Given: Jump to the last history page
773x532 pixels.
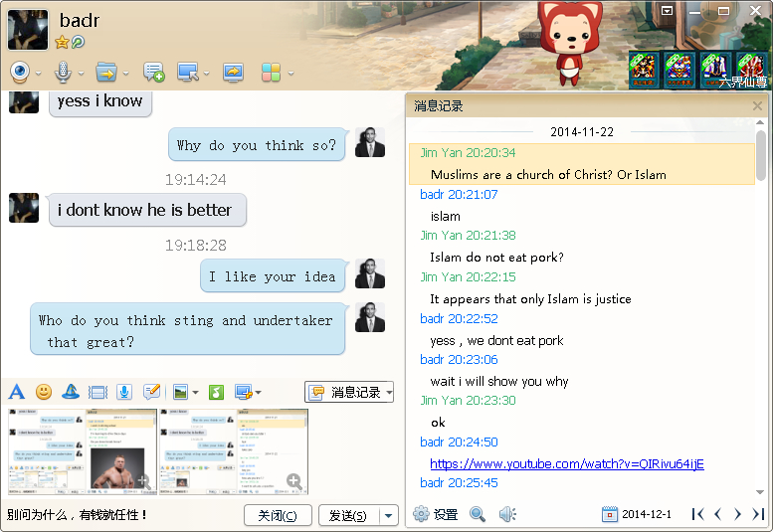Looking at the screenshot, I should click(x=758, y=514).
